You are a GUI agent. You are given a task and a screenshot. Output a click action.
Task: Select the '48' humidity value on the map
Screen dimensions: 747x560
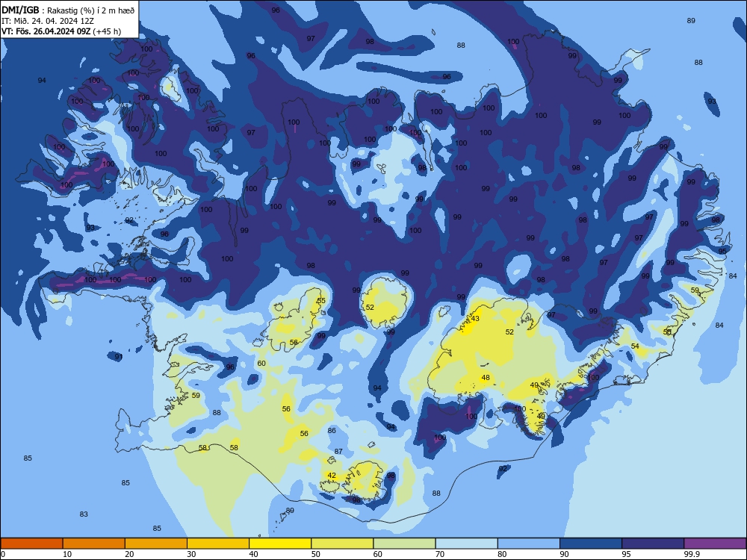pos(486,378)
